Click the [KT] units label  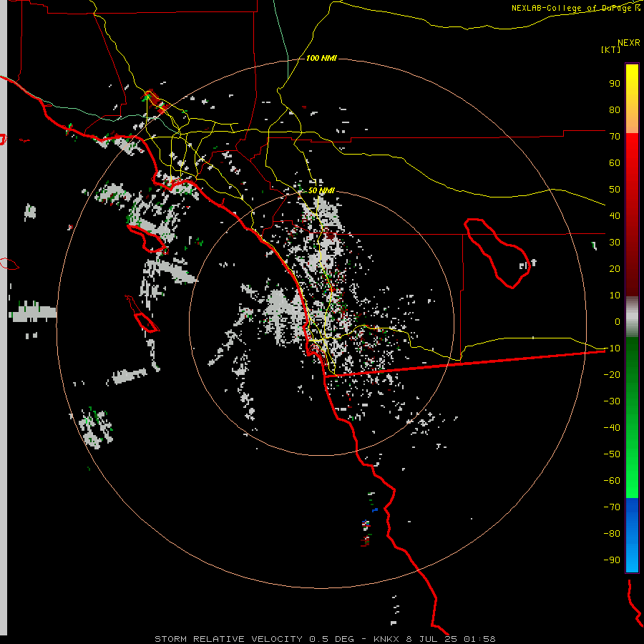611,49
